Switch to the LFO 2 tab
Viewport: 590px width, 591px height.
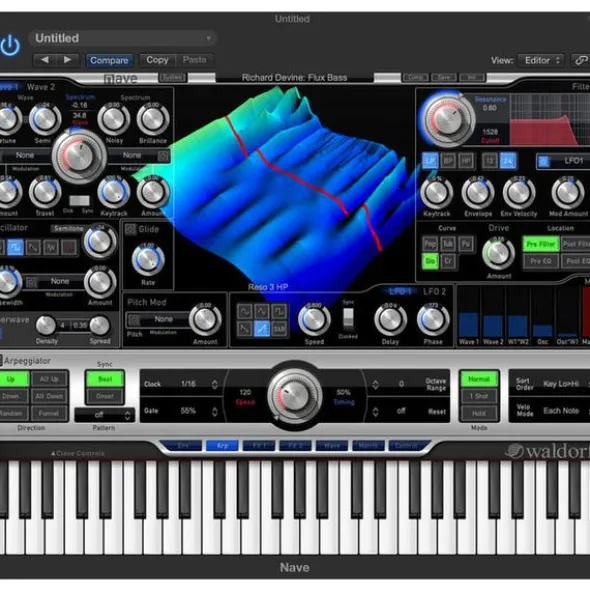click(x=434, y=291)
